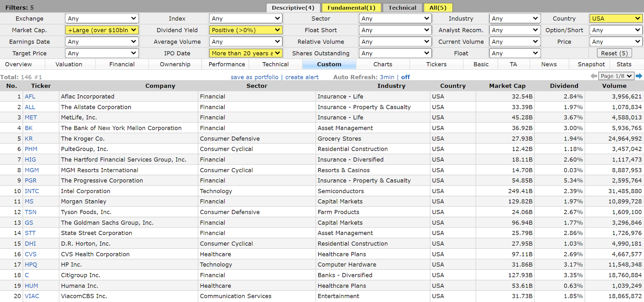644x302 pixels.
Task: Click market cap value 249.41B
Action: [520, 191]
